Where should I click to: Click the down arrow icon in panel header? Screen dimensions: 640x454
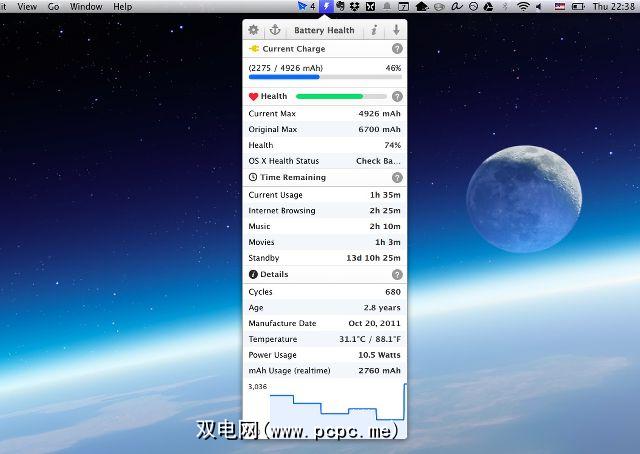[396, 30]
